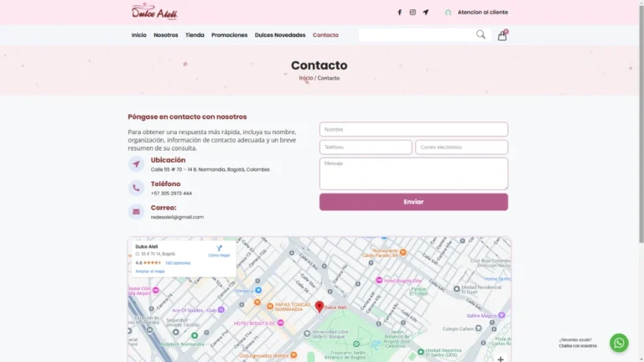Screen dimensions: 644x362
Task: Go to Inicio menu item
Action: pyautogui.click(x=139, y=35)
